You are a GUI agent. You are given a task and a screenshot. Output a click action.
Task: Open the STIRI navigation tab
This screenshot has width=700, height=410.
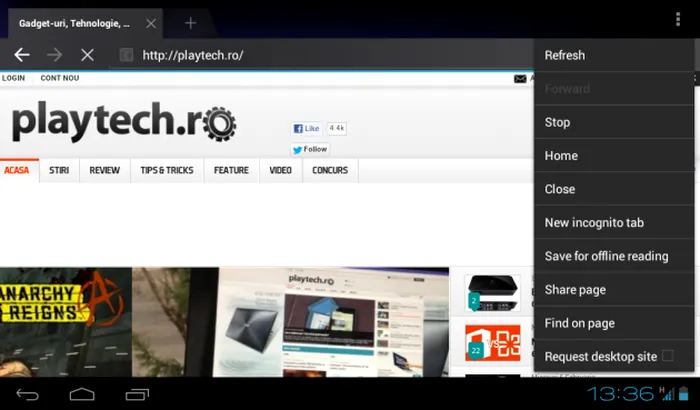[59, 170]
